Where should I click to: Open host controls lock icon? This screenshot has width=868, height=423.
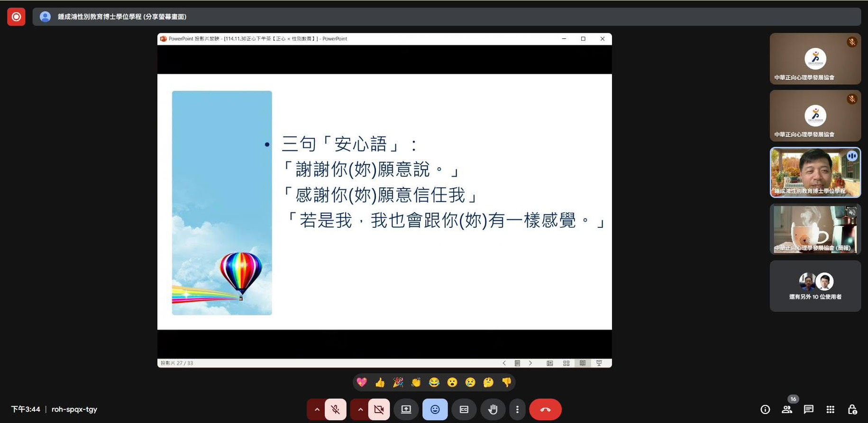click(852, 409)
